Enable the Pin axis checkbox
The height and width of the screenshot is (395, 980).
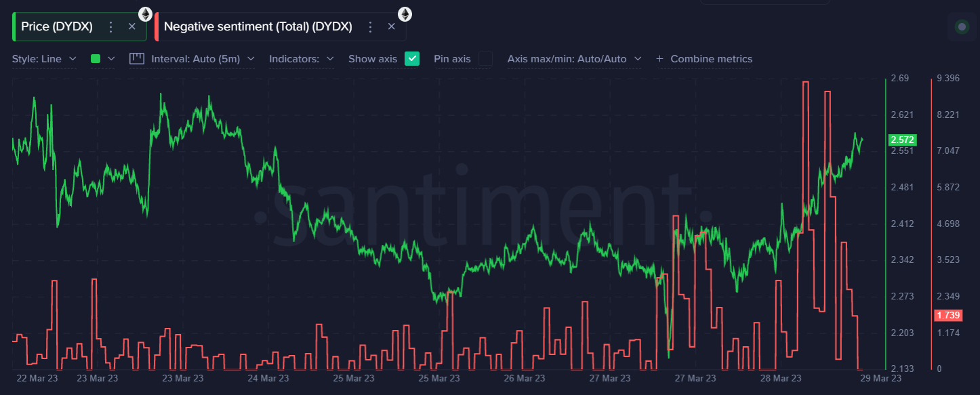pyautogui.click(x=485, y=59)
